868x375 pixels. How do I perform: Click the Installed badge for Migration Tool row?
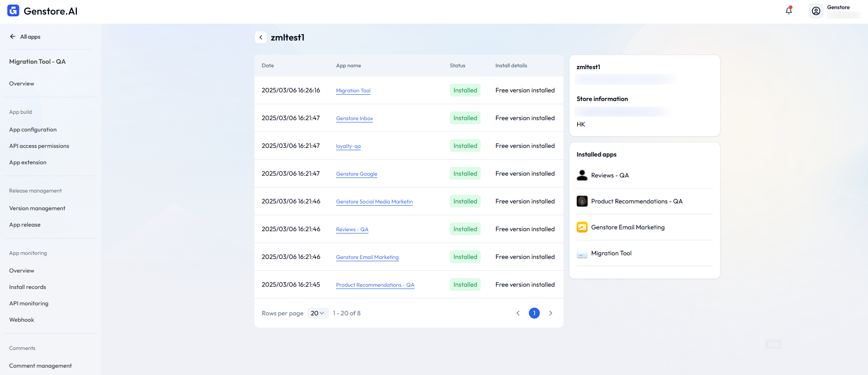click(x=465, y=90)
